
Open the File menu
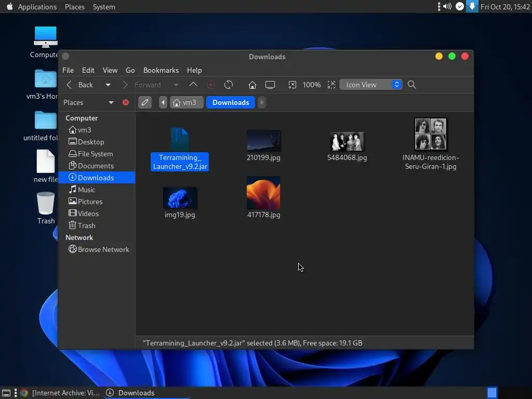(68, 70)
